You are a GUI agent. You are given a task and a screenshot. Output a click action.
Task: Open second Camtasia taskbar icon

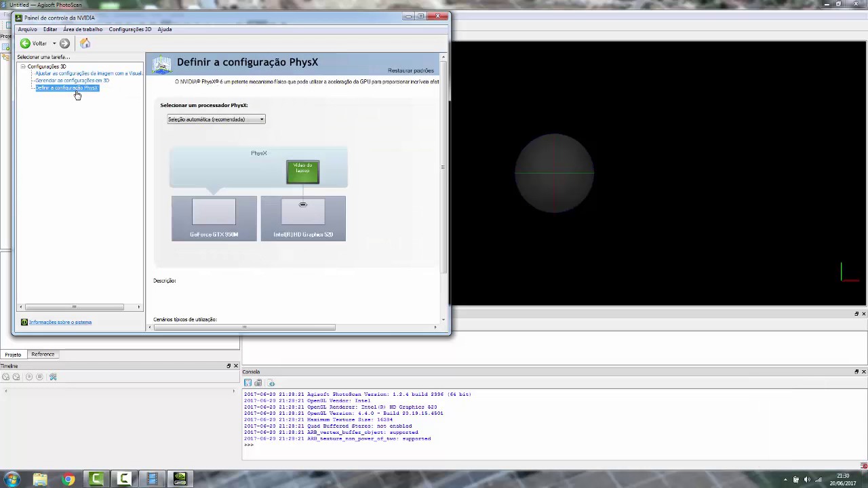click(x=123, y=480)
